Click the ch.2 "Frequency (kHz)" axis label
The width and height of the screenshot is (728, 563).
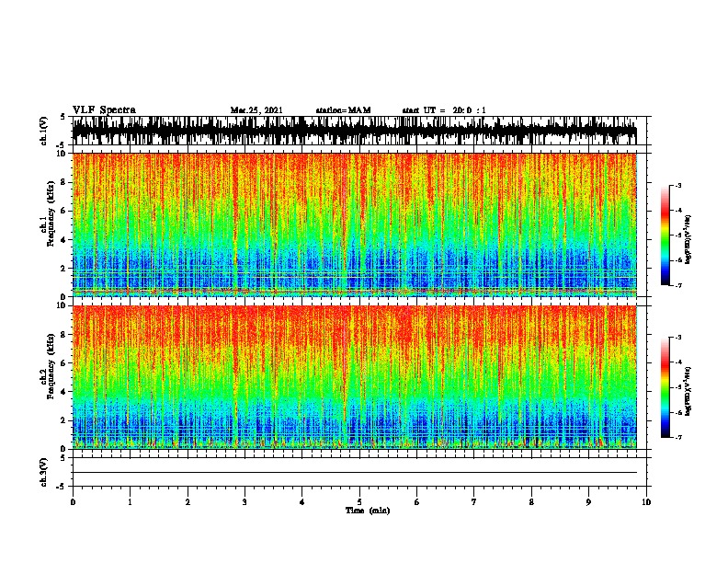coord(51,366)
